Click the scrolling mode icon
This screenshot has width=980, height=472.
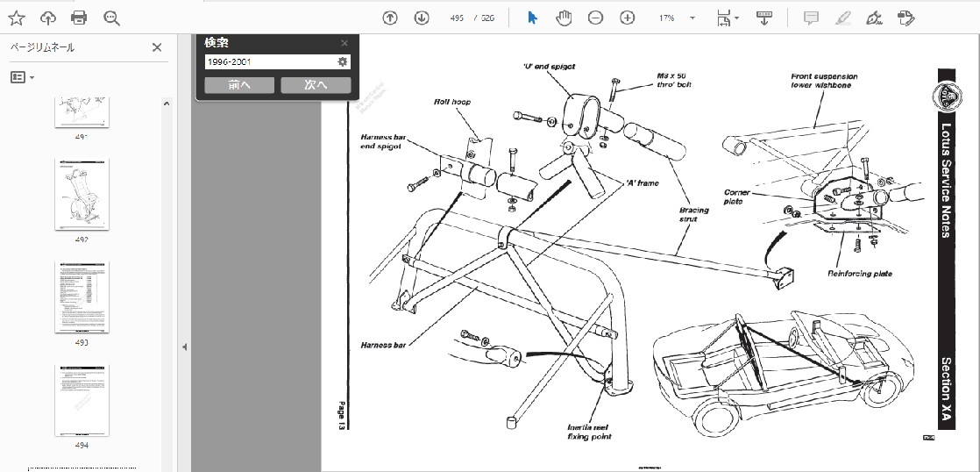pyautogui.click(x=763, y=18)
